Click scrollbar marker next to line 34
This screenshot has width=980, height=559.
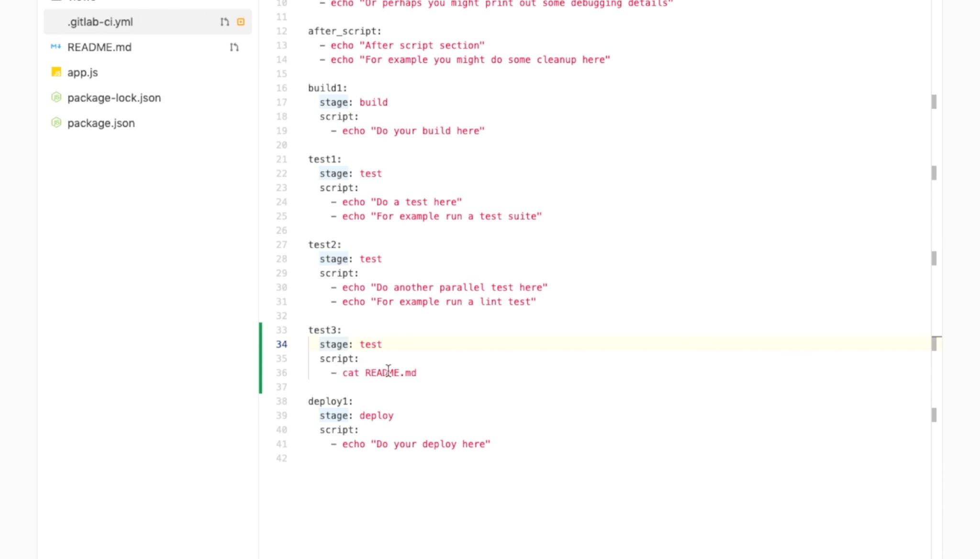coord(934,344)
